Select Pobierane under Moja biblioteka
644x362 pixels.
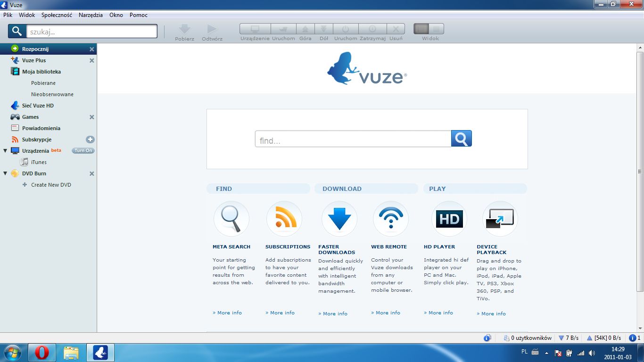(43, 83)
